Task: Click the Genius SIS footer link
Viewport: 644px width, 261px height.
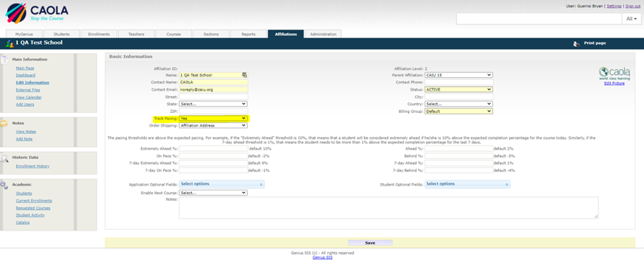Action: tap(323, 258)
